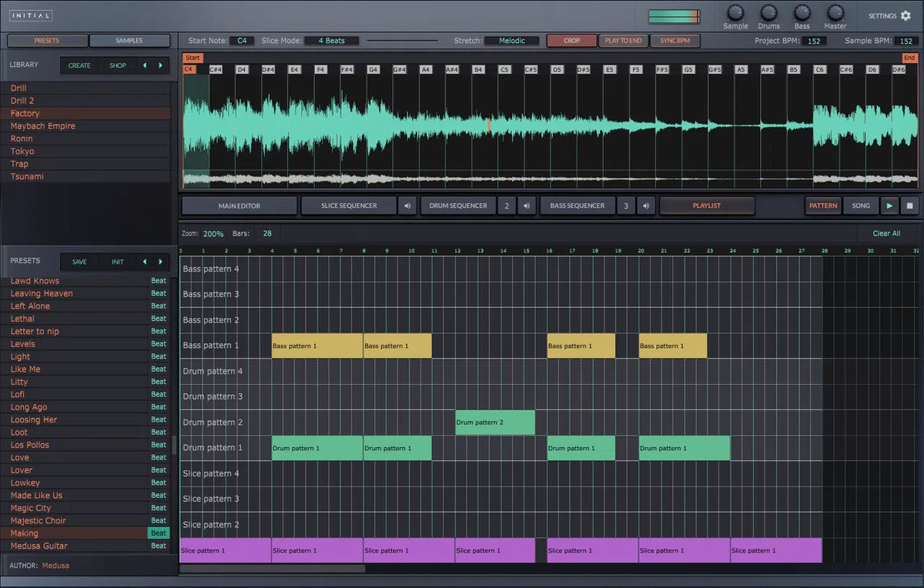Select the Drum pattern 2 block in the playlist
Viewport: 924px width, 588px height.
(494, 422)
